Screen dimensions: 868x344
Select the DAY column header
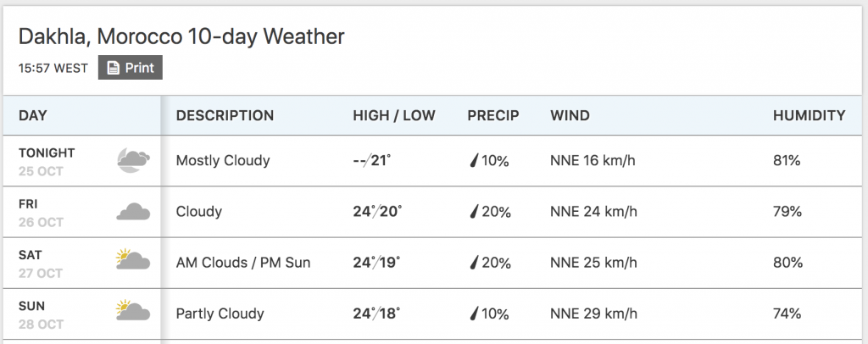coord(33,115)
